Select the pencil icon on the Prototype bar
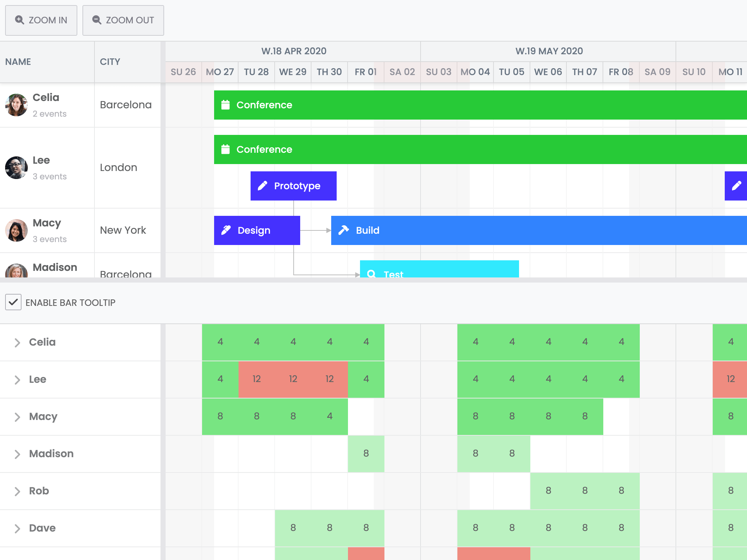This screenshot has height=560, width=747. 263,186
